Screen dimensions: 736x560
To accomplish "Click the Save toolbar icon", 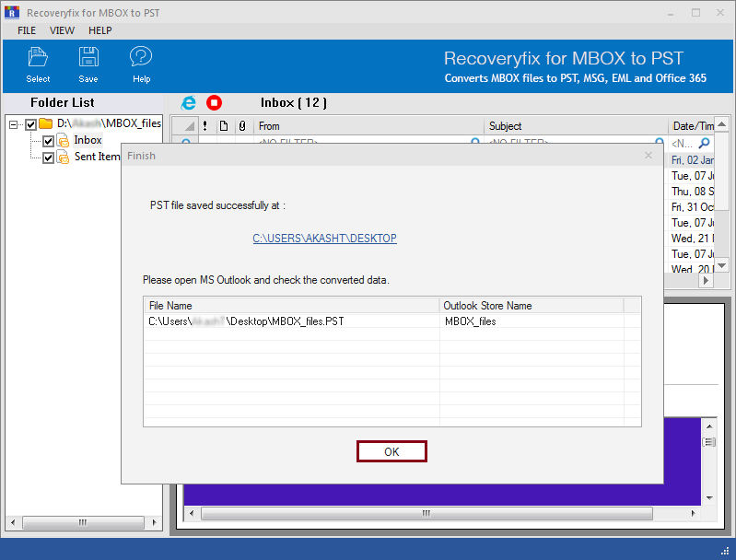I will click(88, 57).
